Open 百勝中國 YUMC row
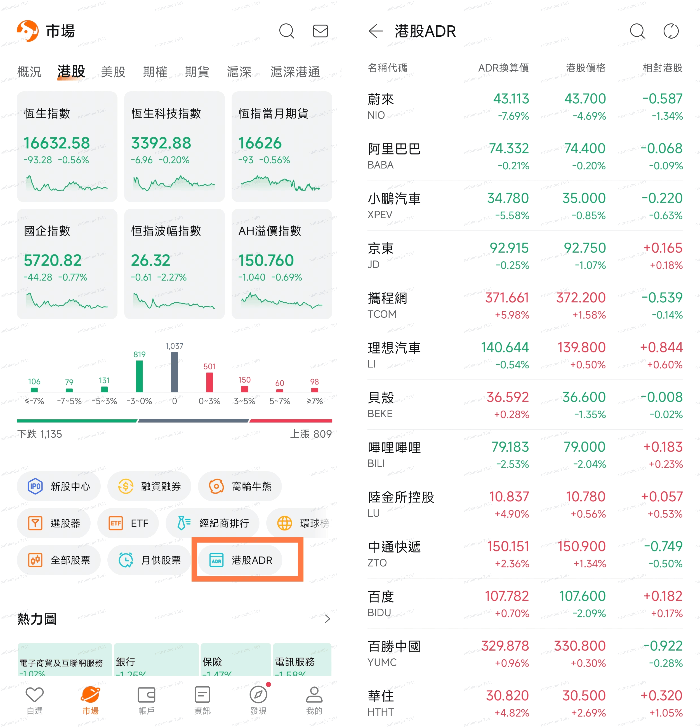 [x=525, y=654]
